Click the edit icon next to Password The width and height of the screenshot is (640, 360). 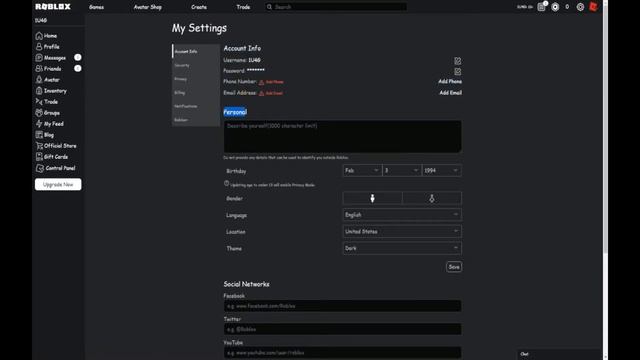pos(458,71)
